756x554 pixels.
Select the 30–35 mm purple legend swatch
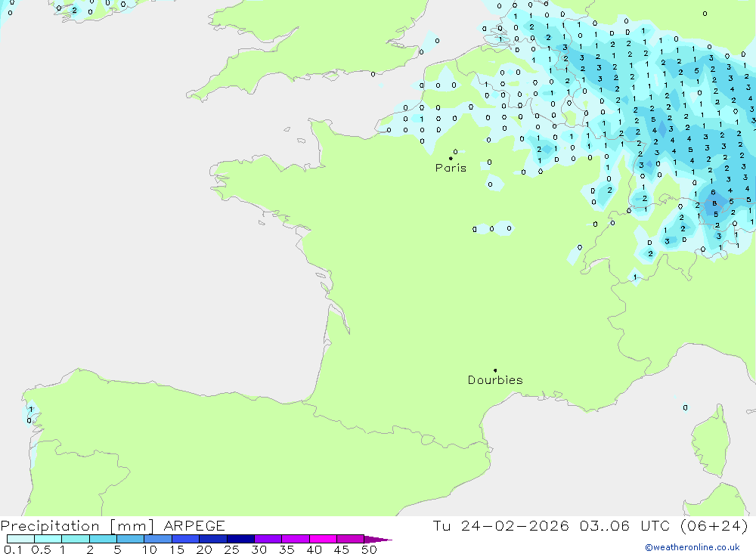coord(268,539)
